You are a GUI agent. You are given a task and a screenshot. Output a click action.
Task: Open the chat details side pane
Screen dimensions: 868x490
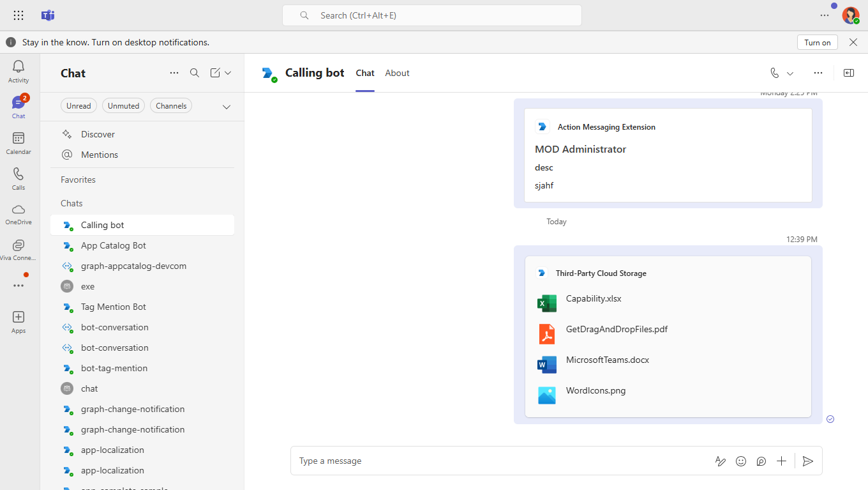[x=849, y=73]
